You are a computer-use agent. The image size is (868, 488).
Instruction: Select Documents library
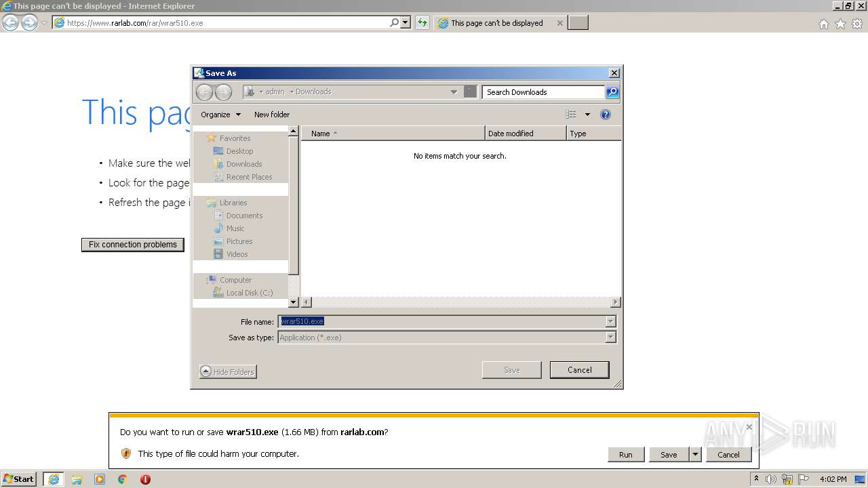pyautogui.click(x=244, y=216)
